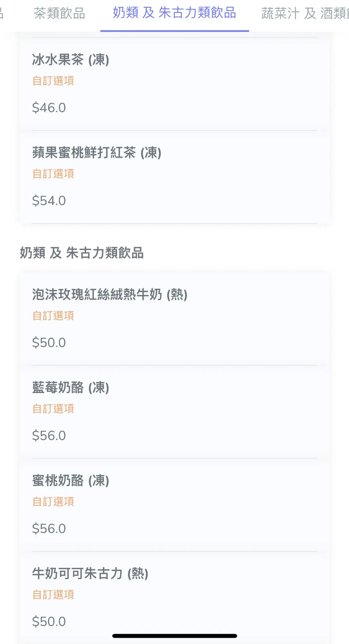The width and height of the screenshot is (349, 644).
Task: Tap 泡沫玫瑰紅絲絨熱牛奶 (熱) item
Action: pos(110,295)
